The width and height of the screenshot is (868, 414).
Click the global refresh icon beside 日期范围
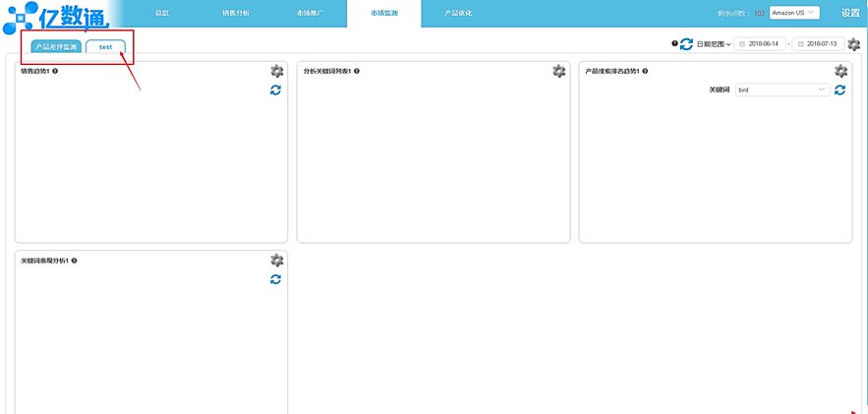pos(686,44)
